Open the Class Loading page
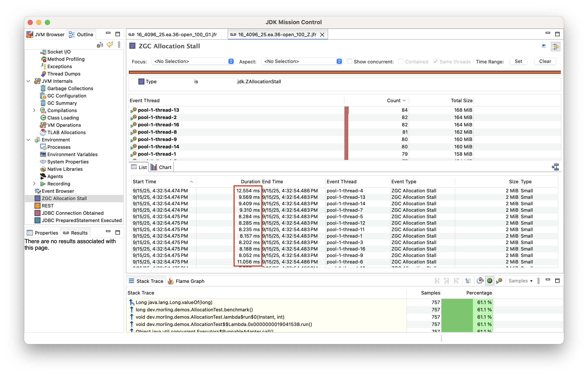This screenshot has height=376, width=588. [63, 118]
